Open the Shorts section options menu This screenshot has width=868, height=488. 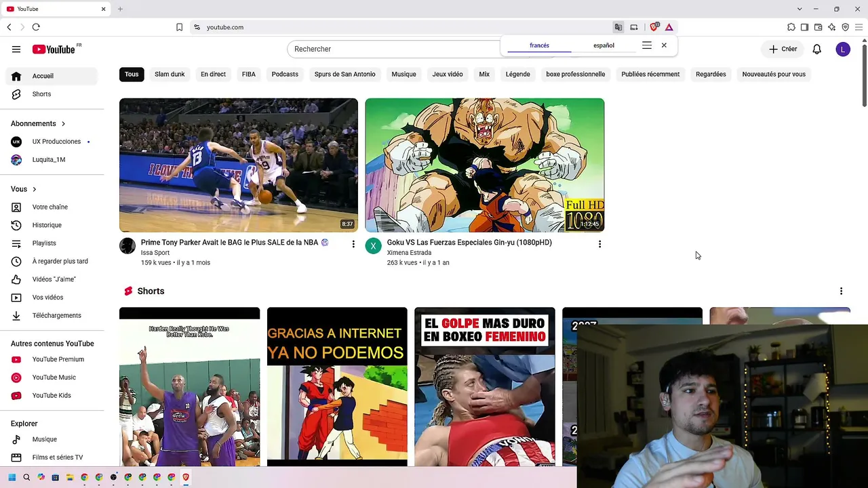[x=841, y=291]
